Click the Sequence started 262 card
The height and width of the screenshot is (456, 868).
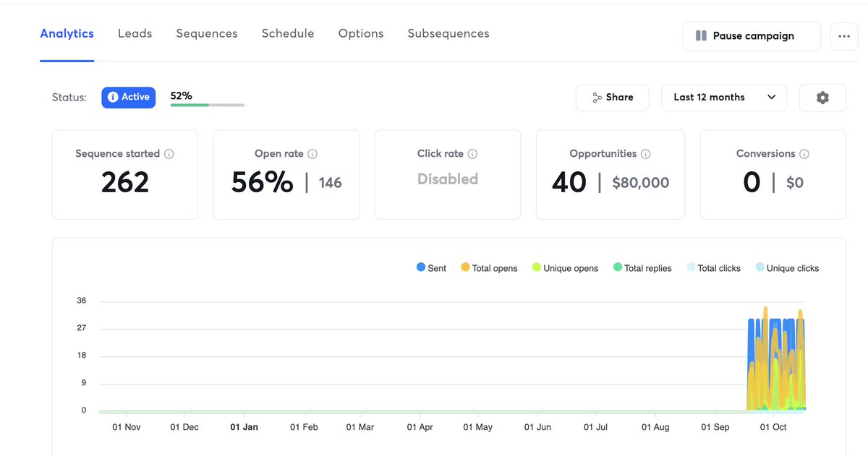pos(125,175)
